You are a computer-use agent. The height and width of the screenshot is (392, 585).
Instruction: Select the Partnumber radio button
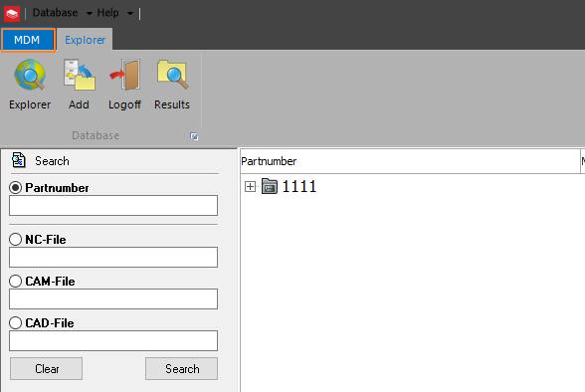point(15,188)
